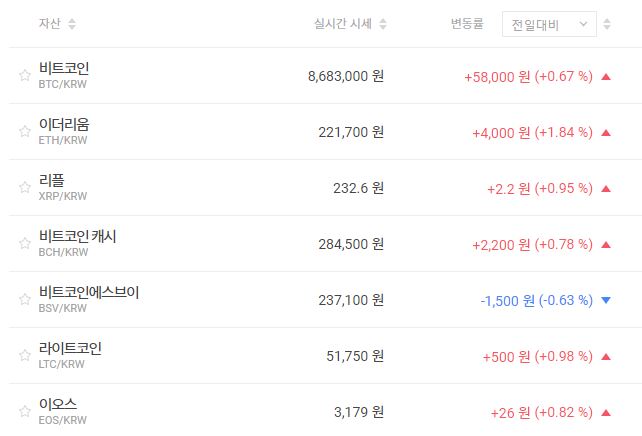Star the EOS/KRW asset
The image size is (642, 436).
click(x=25, y=412)
